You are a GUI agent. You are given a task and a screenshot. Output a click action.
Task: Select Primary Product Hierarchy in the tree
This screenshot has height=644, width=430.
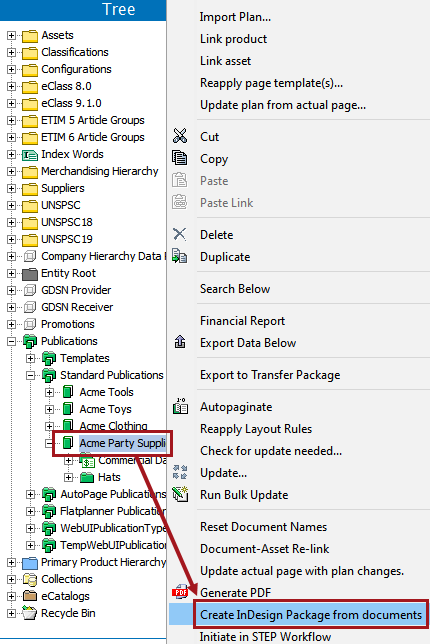coord(103,562)
